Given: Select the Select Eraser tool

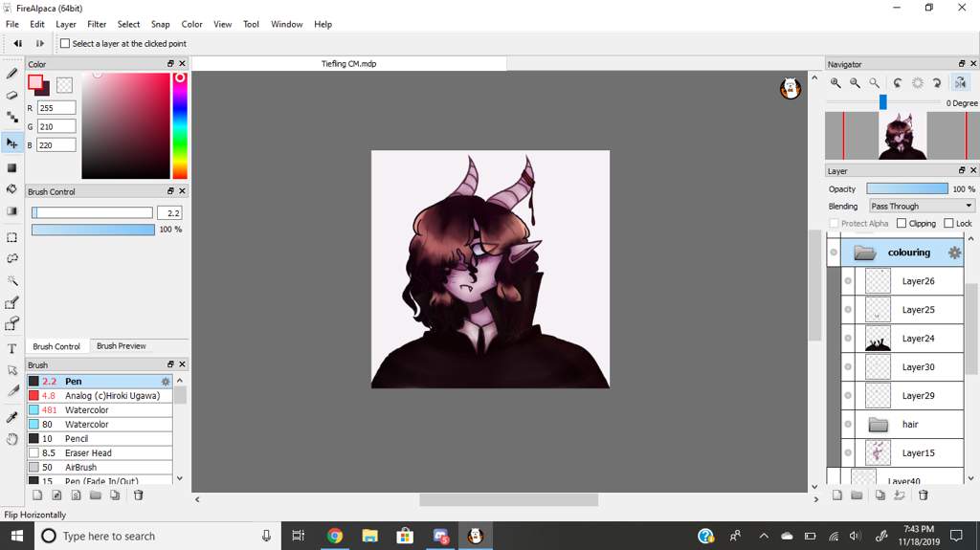Looking at the screenshot, I should tap(11, 323).
